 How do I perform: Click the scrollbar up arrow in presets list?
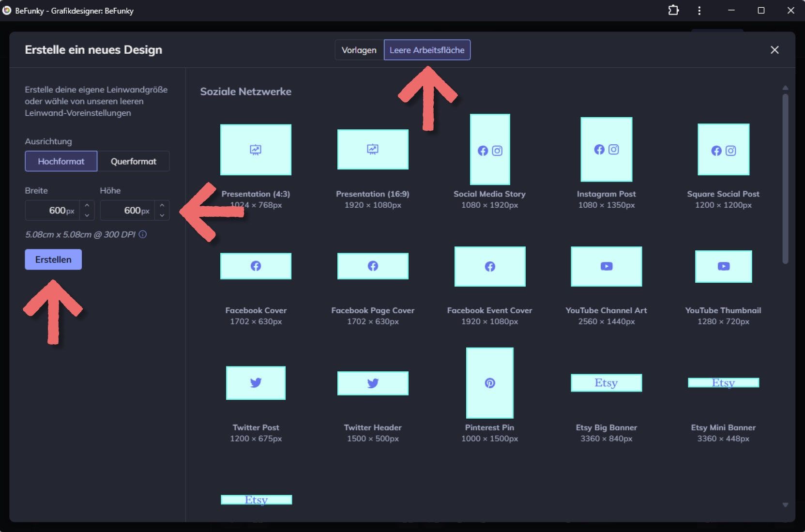[x=785, y=88]
